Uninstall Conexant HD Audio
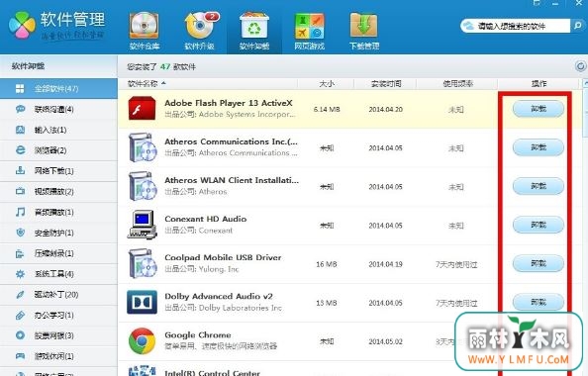588x376 pixels. (x=539, y=225)
